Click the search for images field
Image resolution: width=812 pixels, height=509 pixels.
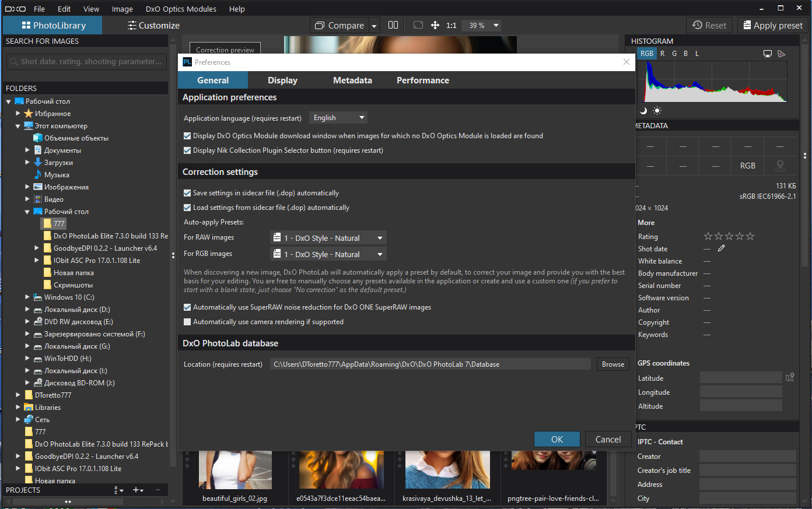(86, 61)
